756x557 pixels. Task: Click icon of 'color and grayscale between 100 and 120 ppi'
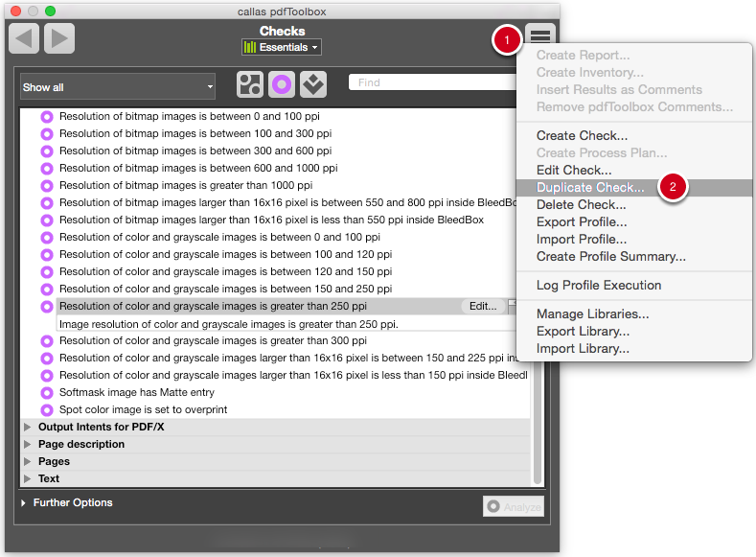(x=47, y=255)
